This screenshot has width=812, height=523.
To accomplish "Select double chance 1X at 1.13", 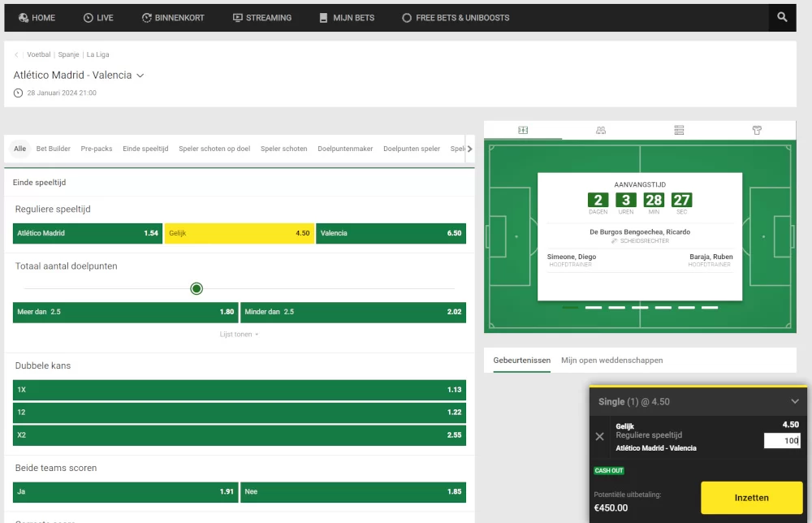I will click(x=240, y=390).
